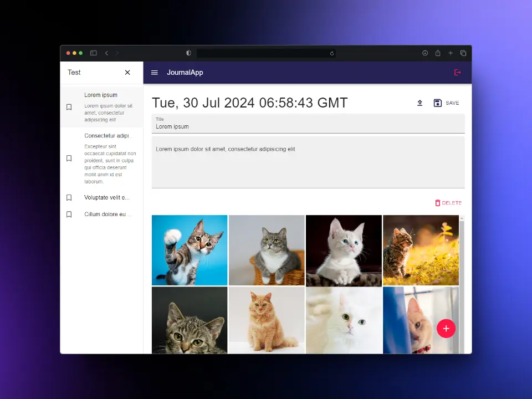Open the navigation drawer via the hamburger icon
The width and height of the screenshot is (532, 399).
[154, 72]
